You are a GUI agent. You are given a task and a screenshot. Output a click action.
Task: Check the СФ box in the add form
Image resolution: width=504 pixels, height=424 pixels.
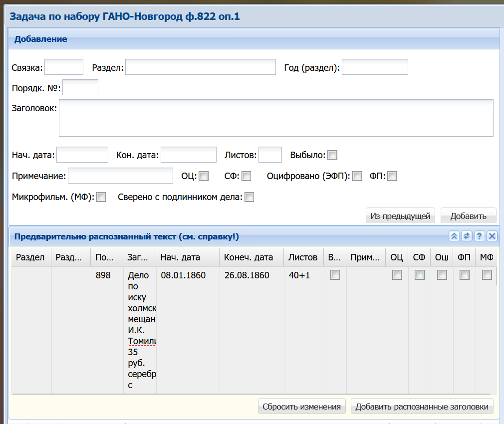tap(246, 176)
